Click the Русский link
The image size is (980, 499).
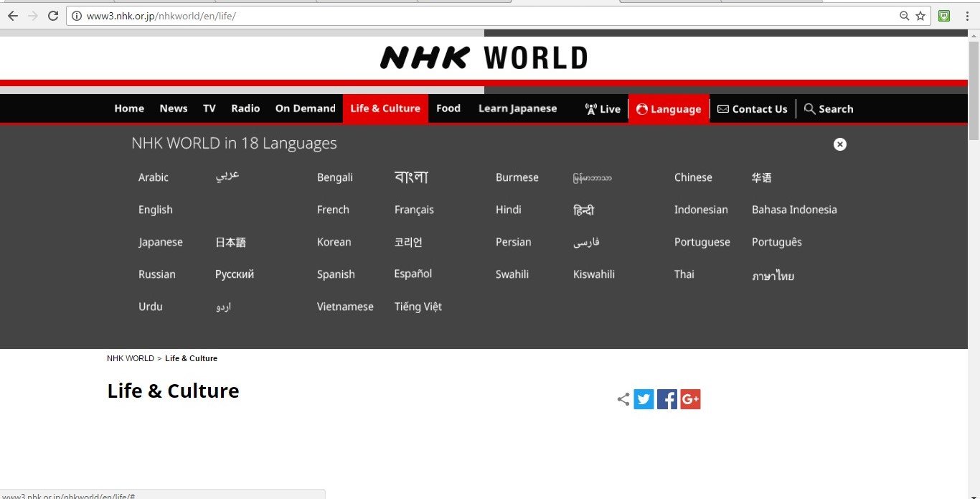235,274
